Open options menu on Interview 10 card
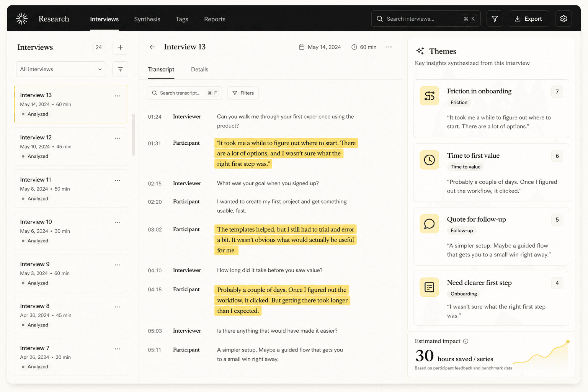The height and width of the screenshot is (392, 588). (x=117, y=222)
